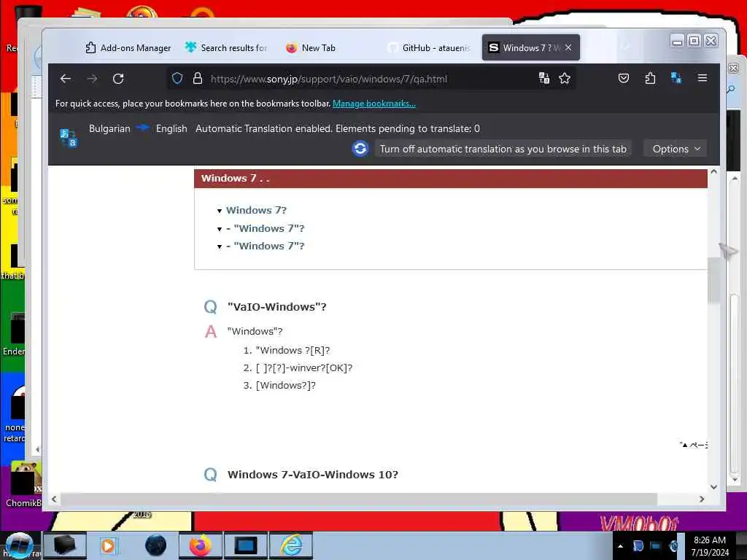Reload the current Sony page
This screenshot has height=560, width=747.
click(x=118, y=79)
